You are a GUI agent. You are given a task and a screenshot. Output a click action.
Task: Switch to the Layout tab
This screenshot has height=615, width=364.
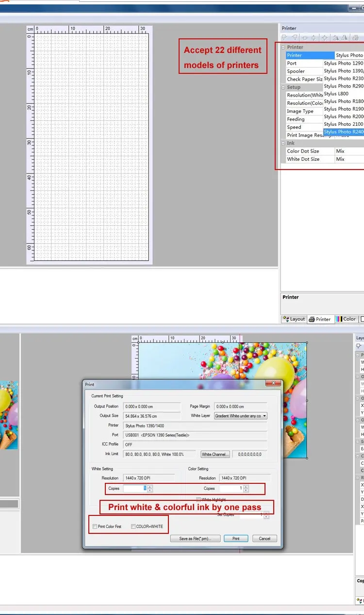tap(294, 319)
